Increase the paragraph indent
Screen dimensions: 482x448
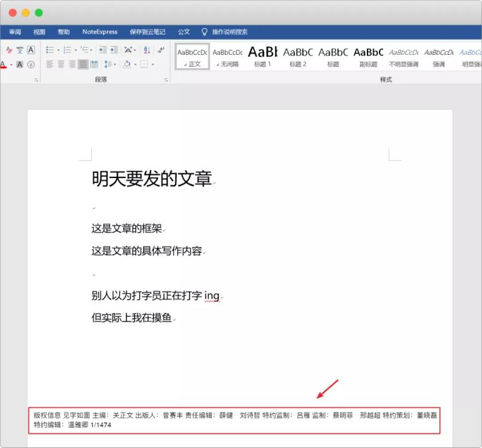click(114, 50)
